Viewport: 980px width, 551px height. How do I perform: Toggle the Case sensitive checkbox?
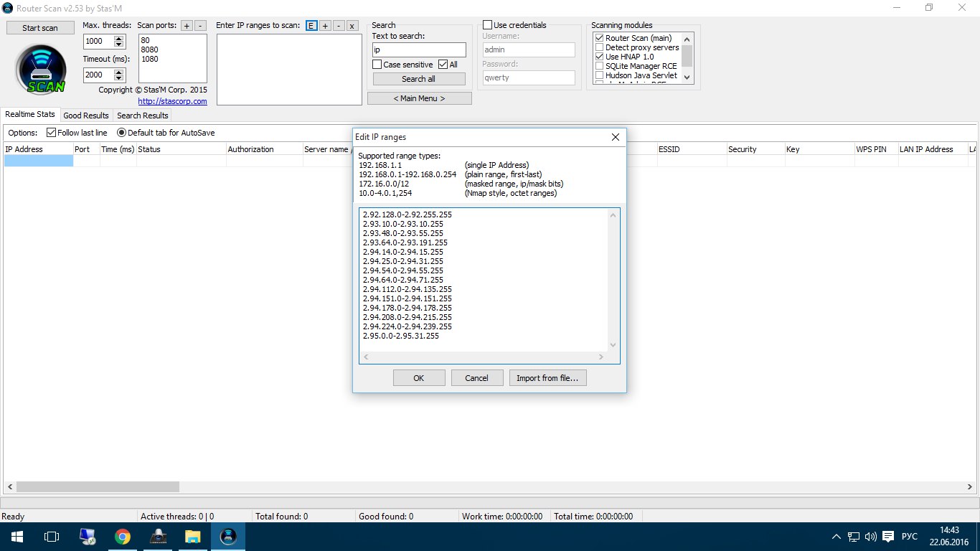[377, 65]
